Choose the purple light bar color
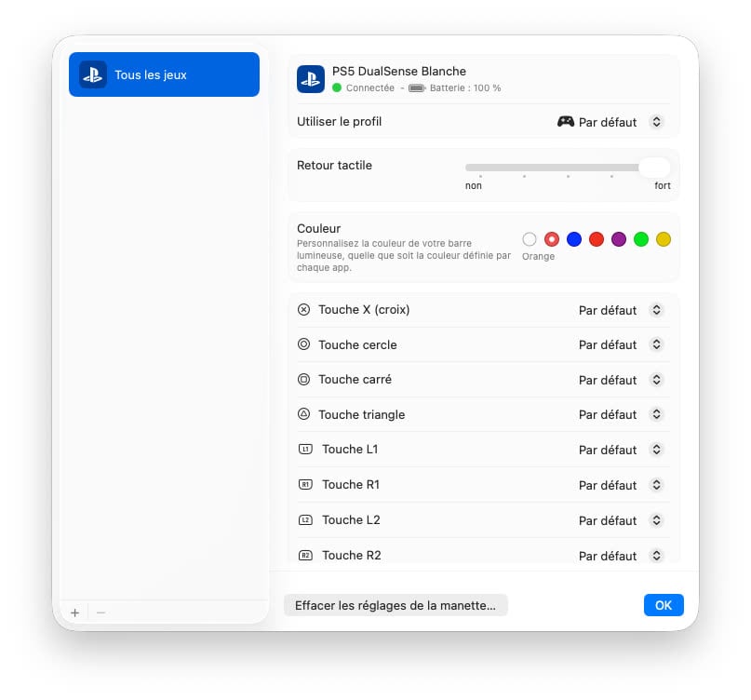This screenshot has width=751, height=700. (619, 238)
